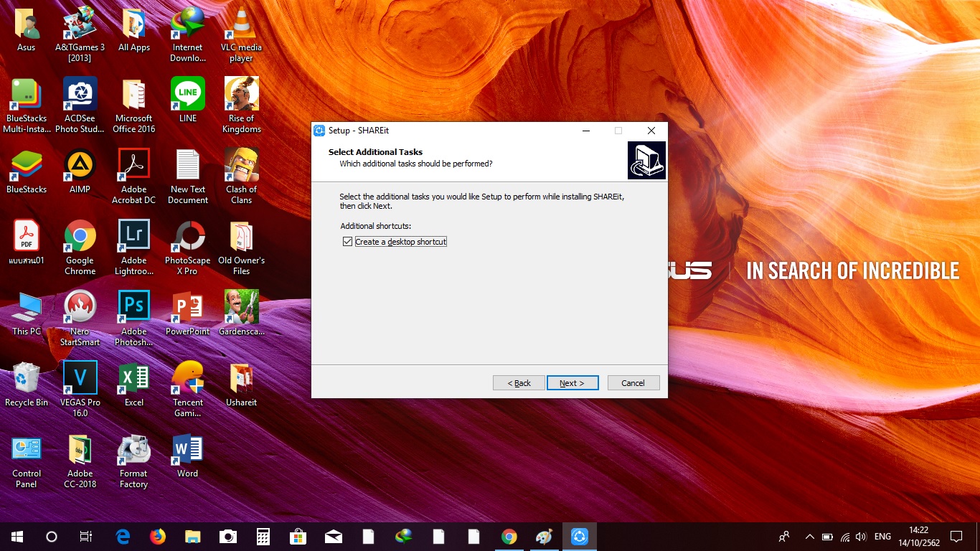Select the Ushareit folder icon

click(241, 385)
